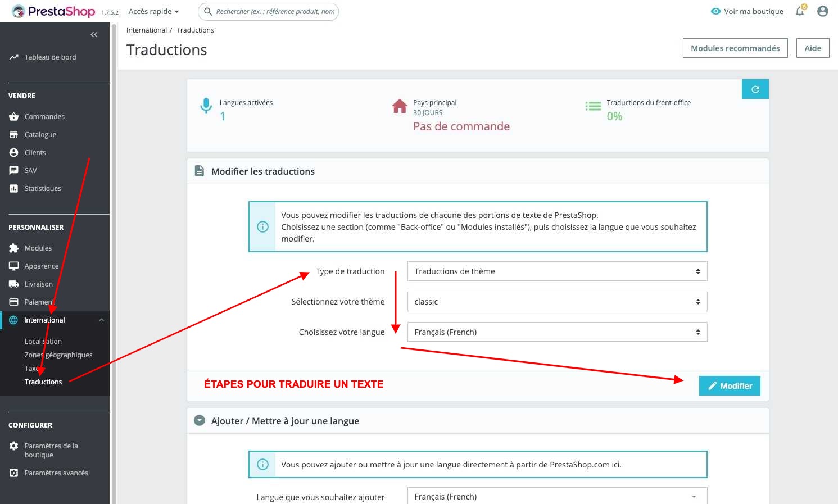Collapse the Ajouter / Mettre à jour panel
The image size is (838, 504).
200,421
